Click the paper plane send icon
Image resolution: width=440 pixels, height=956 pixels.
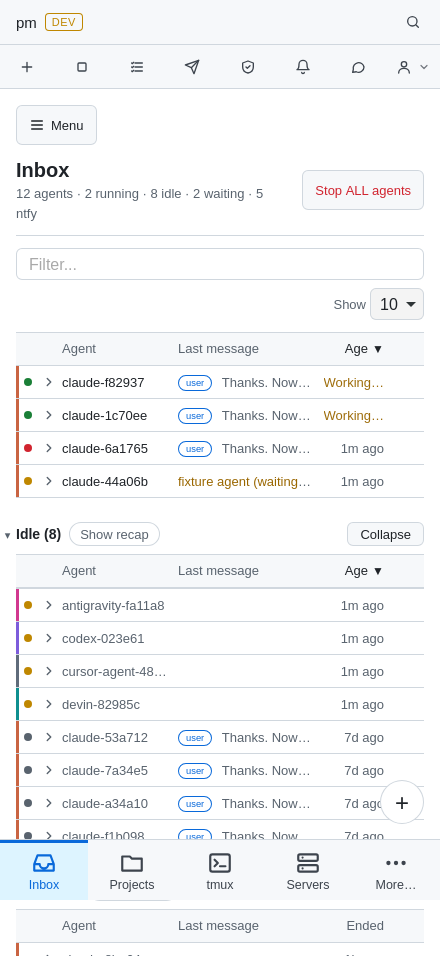[x=192, y=67]
